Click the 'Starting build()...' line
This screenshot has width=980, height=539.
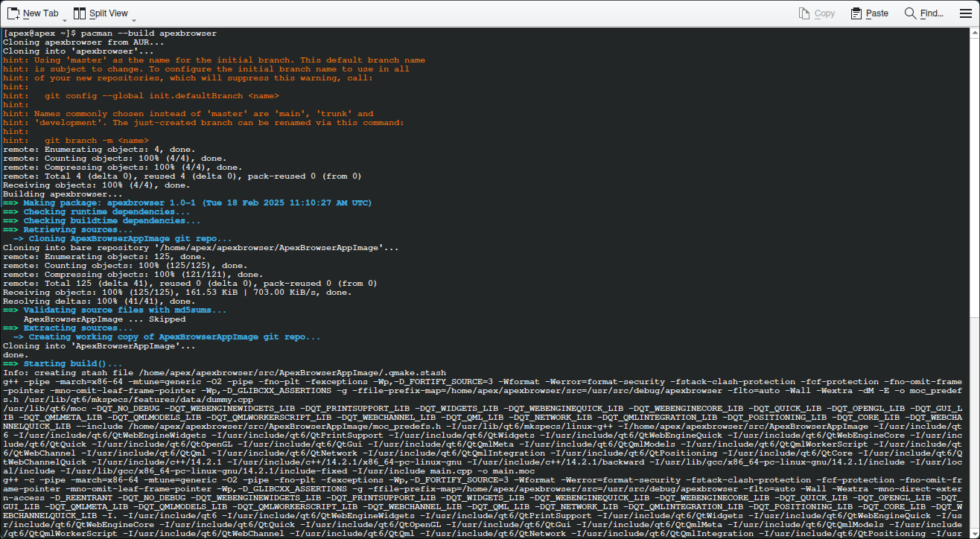pos(63,364)
